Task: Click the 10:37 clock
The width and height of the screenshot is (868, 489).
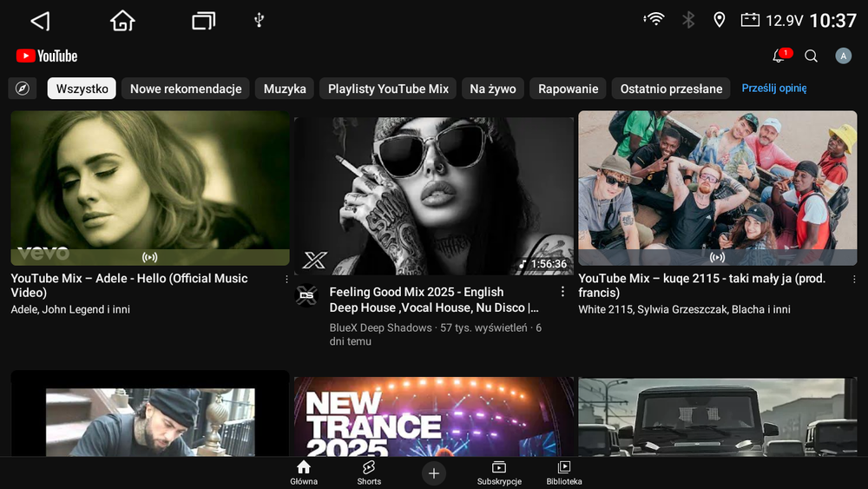Action: pyautogui.click(x=833, y=21)
